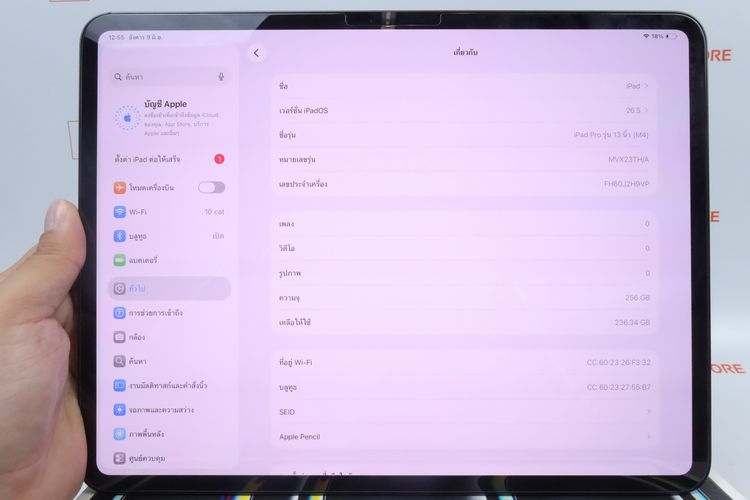Image resolution: width=750 pixels, height=500 pixels.
Task: Expand the Apple Pencil row chevron
Action: tap(649, 436)
